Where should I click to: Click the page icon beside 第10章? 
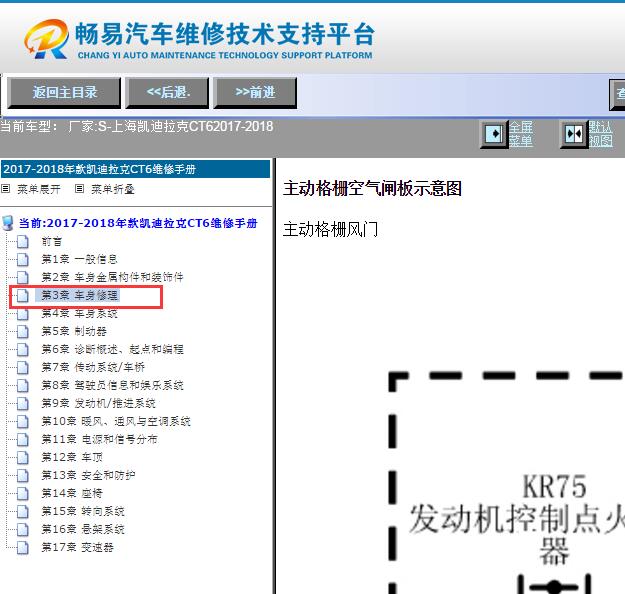pos(23,421)
